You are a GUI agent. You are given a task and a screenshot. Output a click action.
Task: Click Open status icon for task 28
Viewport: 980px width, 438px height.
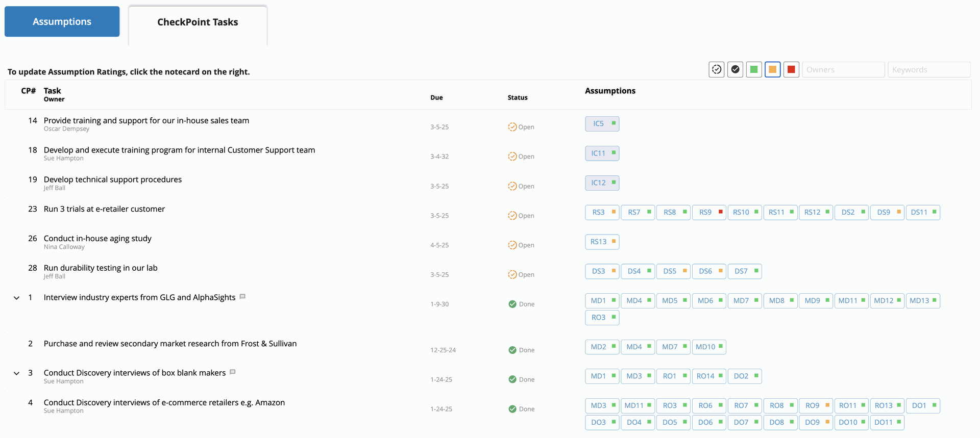tap(512, 275)
